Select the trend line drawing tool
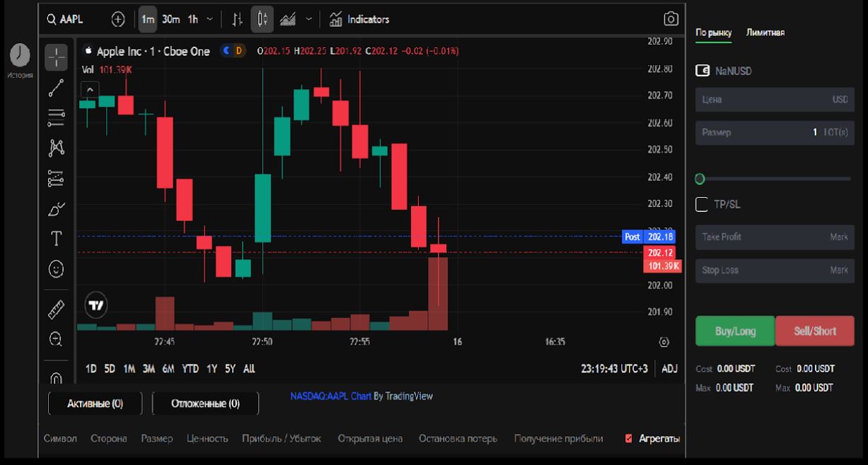The width and height of the screenshot is (868, 465). 57,88
